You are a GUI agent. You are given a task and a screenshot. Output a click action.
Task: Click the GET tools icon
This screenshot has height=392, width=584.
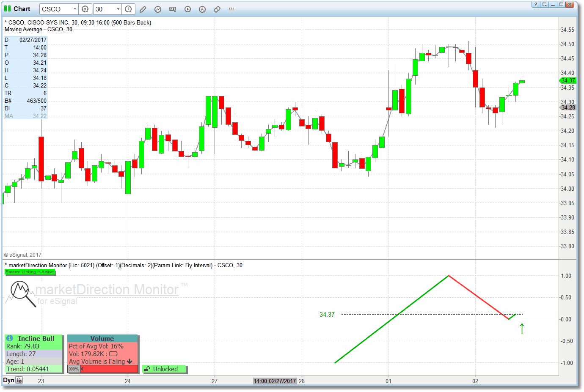coord(173,9)
